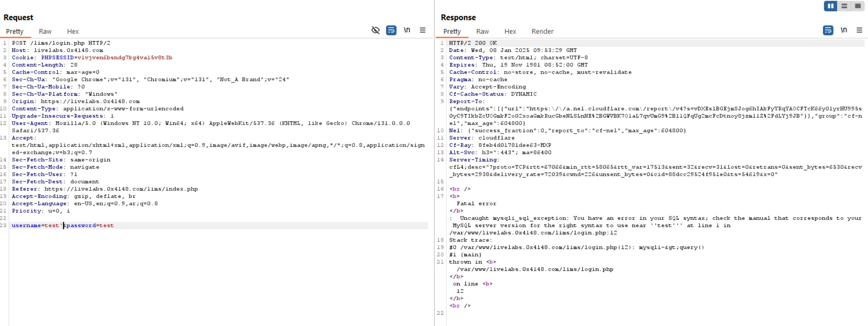Screen dimensions: 868x326
Task: Select side-by-side layout icon
Action: click(x=830, y=6)
